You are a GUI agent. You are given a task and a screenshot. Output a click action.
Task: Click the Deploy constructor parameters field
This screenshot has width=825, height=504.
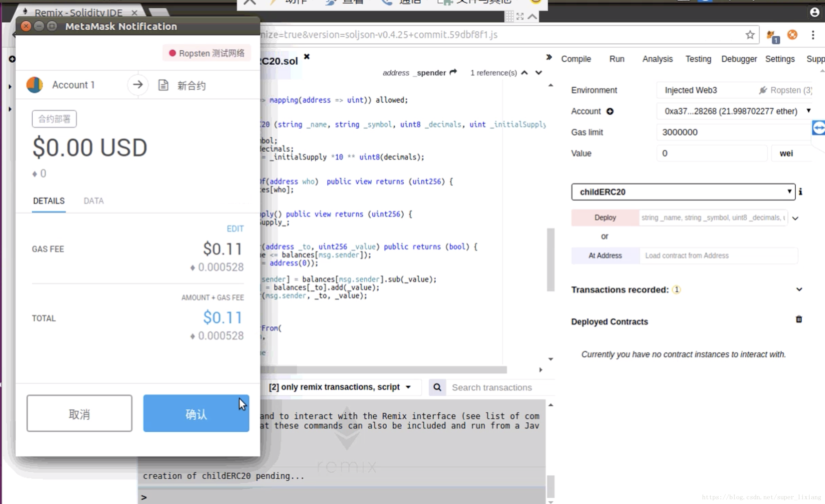(x=713, y=218)
